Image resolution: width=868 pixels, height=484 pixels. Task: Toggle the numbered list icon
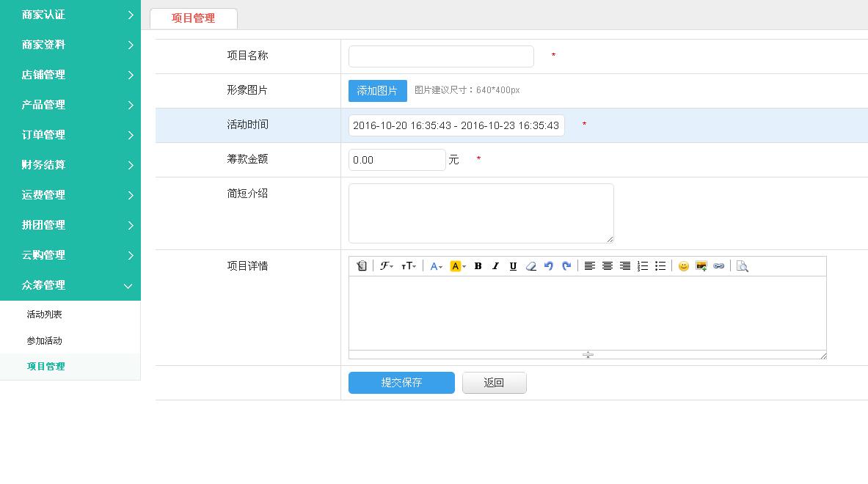[642, 266]
